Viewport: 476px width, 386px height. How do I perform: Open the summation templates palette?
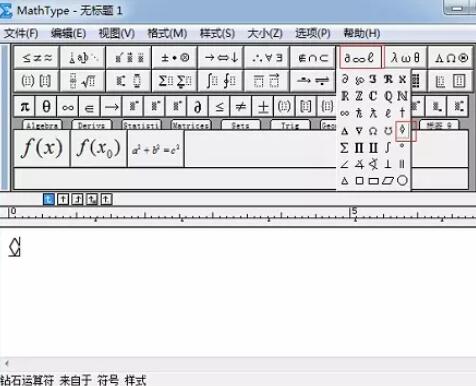(x=175, y=81)
